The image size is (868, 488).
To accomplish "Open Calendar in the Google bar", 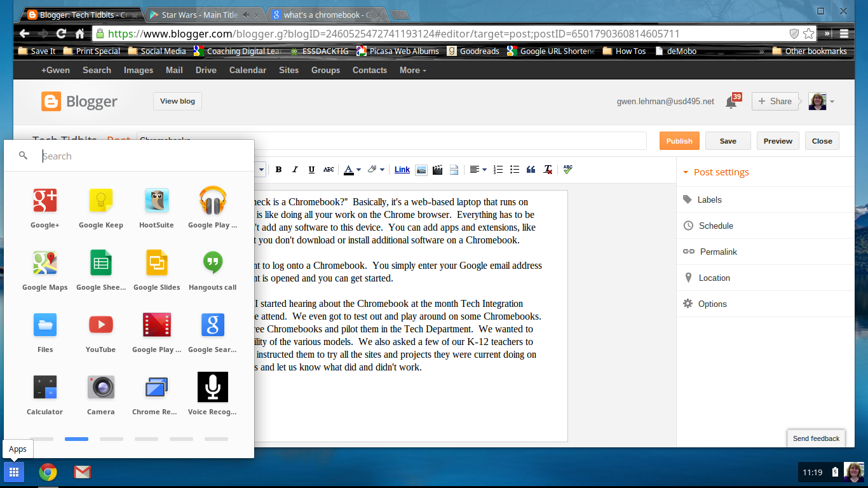I will click(248, 70).
